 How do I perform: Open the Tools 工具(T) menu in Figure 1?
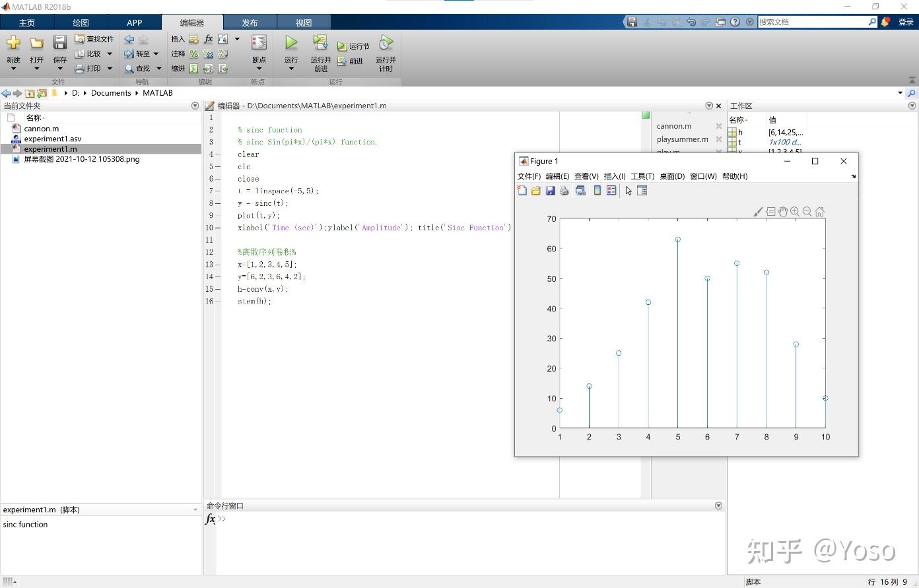[x=642, y=176]
